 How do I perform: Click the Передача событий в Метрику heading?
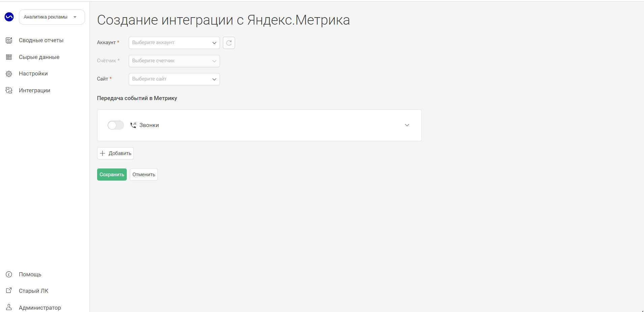(x=137, y=98)
